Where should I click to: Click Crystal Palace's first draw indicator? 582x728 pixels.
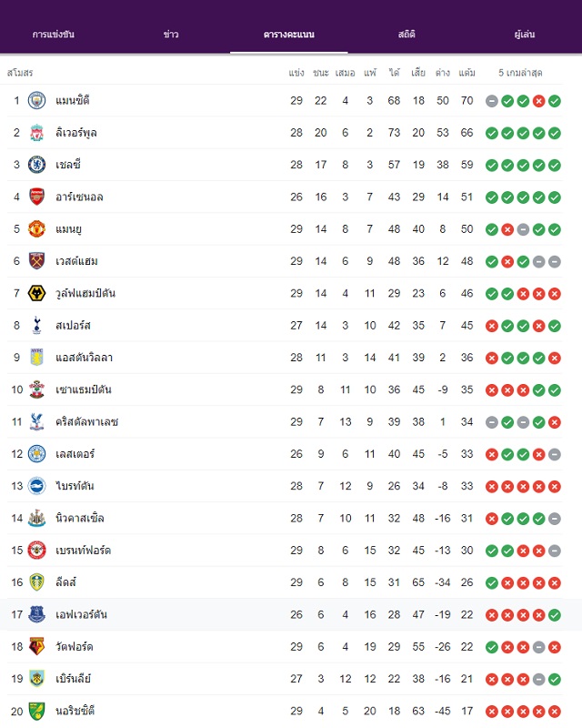tap(491, 422)
